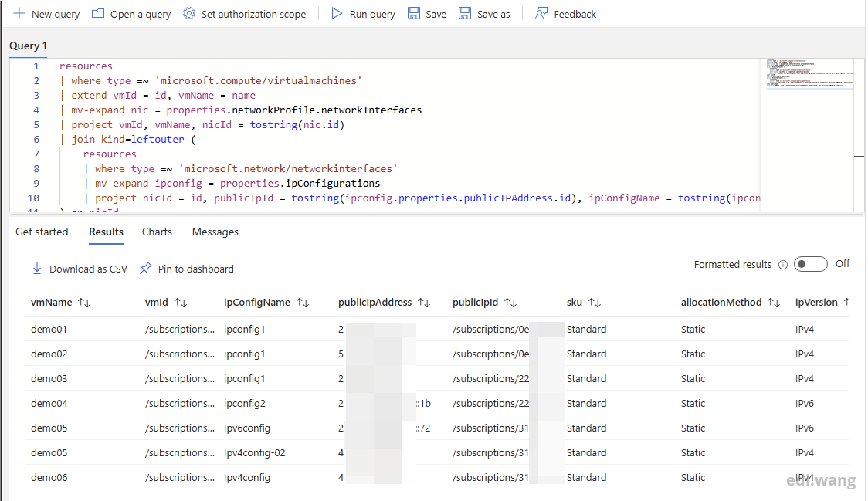The width and height of the screenshot is (868, 501).
Task: Click the vmId cell in demo01 row
Action: 180,330
